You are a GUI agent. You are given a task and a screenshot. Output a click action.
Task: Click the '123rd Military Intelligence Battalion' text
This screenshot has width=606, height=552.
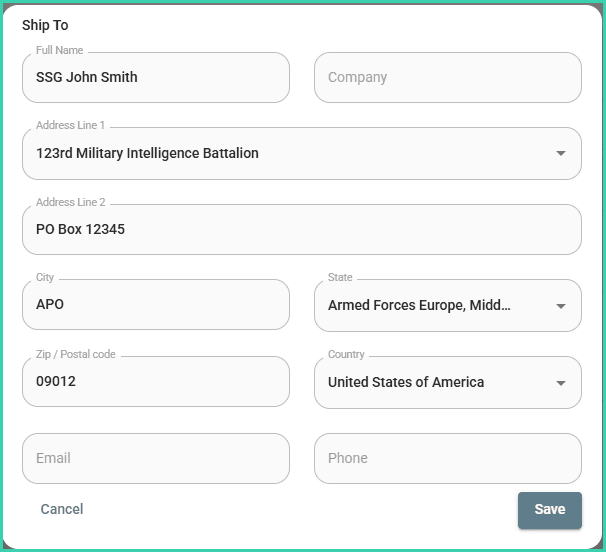147,154
